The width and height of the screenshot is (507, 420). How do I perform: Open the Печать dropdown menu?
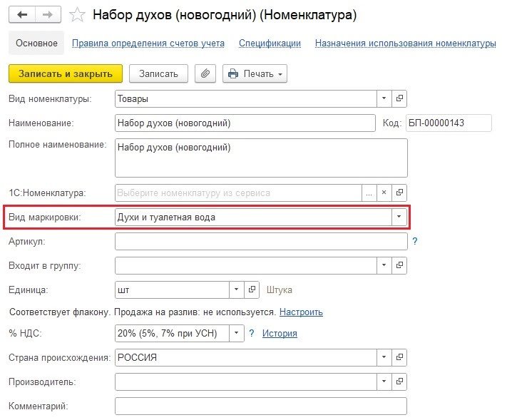pyautogui.click(x=255, y=73)
